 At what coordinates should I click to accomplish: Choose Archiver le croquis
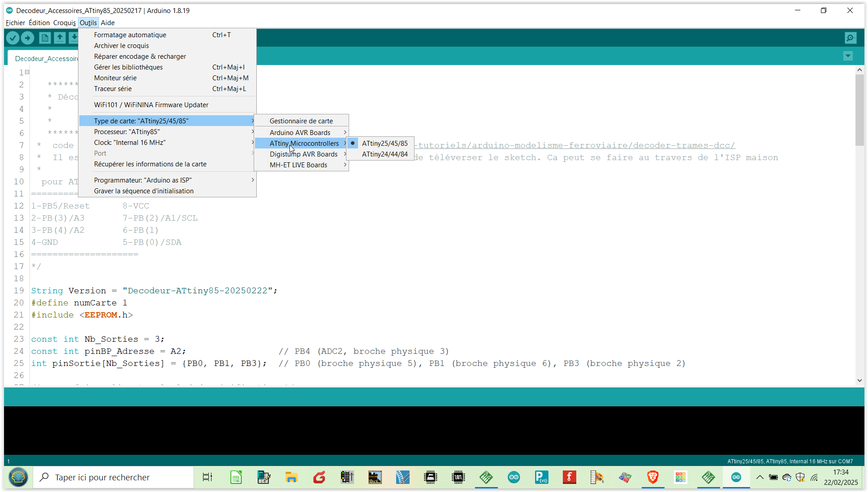[x=167, y=46]
